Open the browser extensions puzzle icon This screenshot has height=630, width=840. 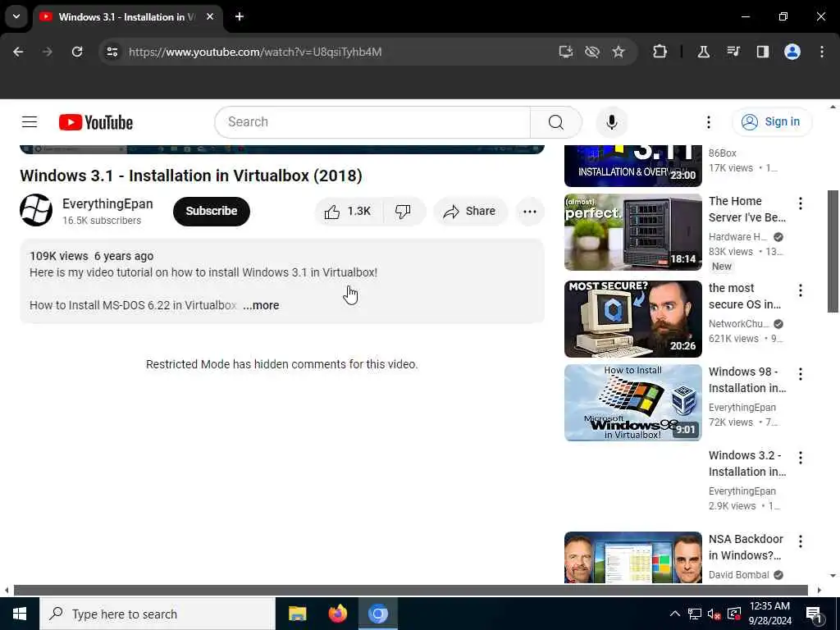click(660, 52)
